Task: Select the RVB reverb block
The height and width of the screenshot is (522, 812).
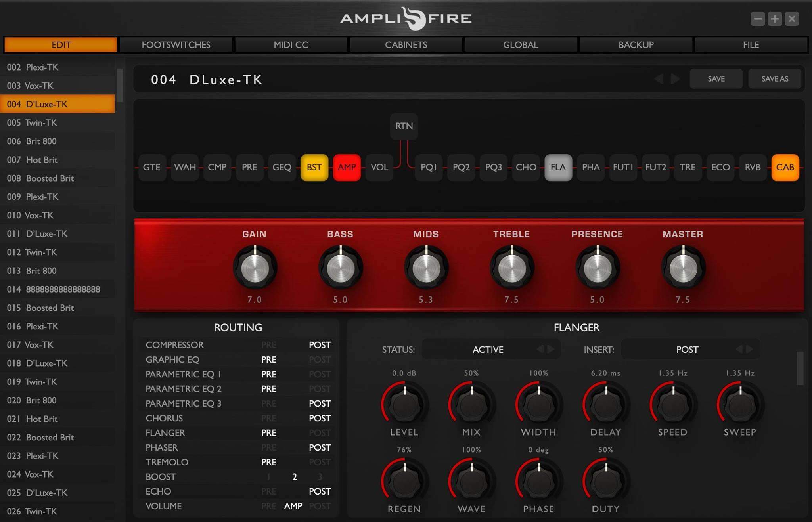Action: pos(752,167)
